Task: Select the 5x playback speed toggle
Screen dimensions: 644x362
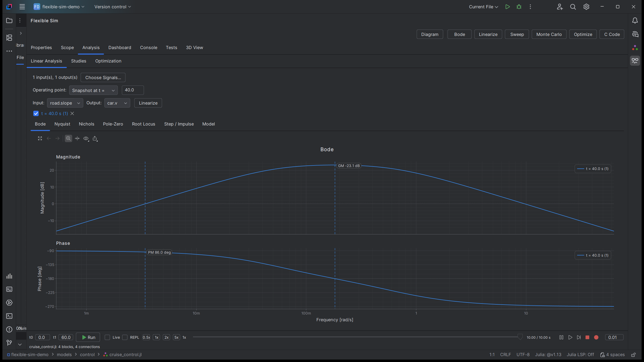Action: tap(176, 337)
